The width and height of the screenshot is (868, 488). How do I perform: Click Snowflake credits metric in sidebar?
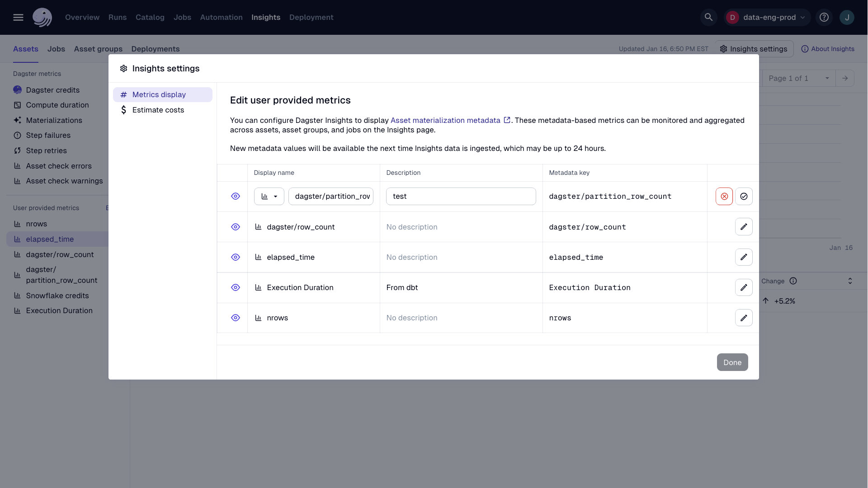(x=57, y=295)
